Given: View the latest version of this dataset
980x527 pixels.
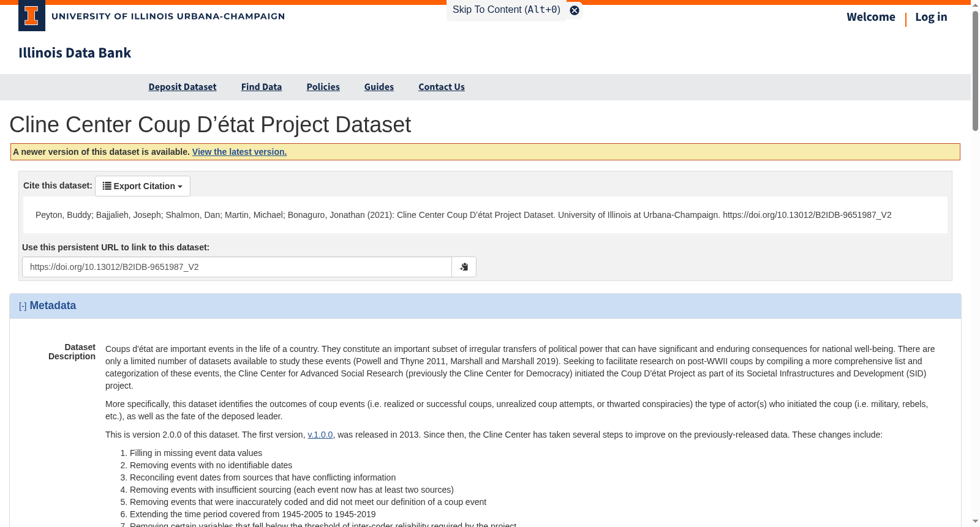Looking at the screenshot, I should pyautogui.click(x=239, y=152).
